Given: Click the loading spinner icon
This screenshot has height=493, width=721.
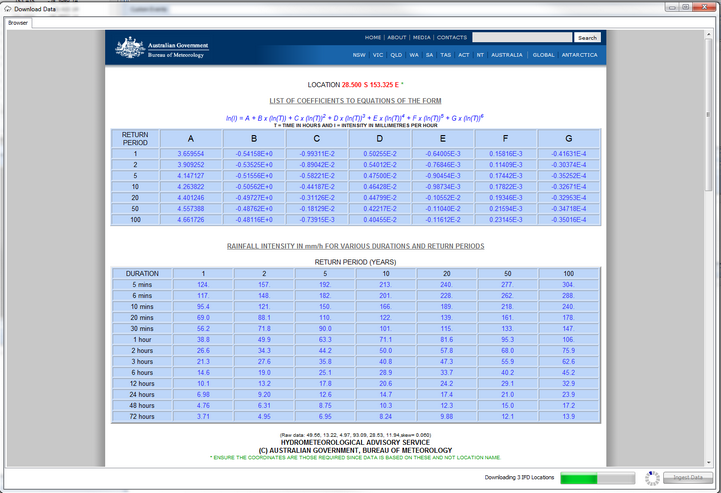Looking at the screenshot, I should click(652, 479).
